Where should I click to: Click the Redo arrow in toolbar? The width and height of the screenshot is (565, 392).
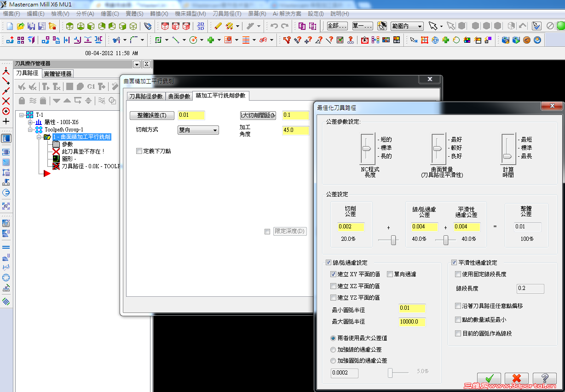[285, 26]
